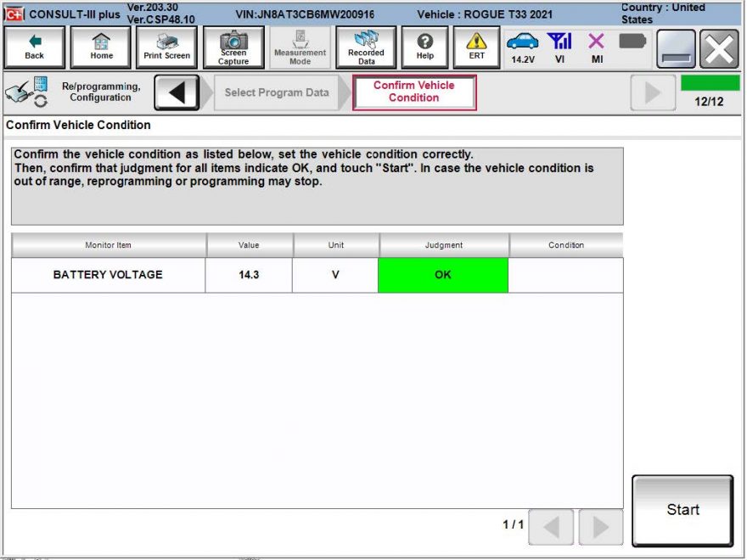747x560 pixels.
Task: Select the Screen Capture camera icon
Action: click(234, 47)
